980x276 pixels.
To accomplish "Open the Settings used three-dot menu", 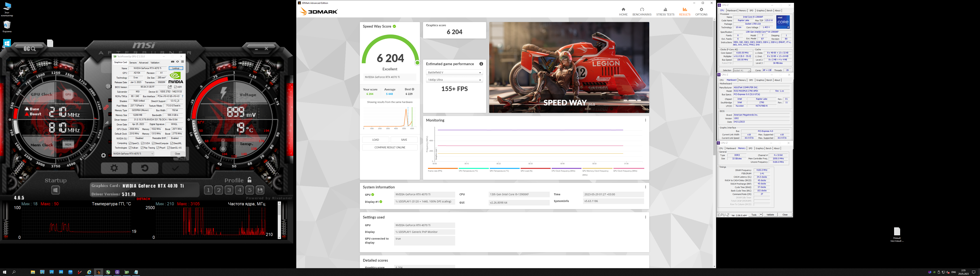I will tap(645, 217).
